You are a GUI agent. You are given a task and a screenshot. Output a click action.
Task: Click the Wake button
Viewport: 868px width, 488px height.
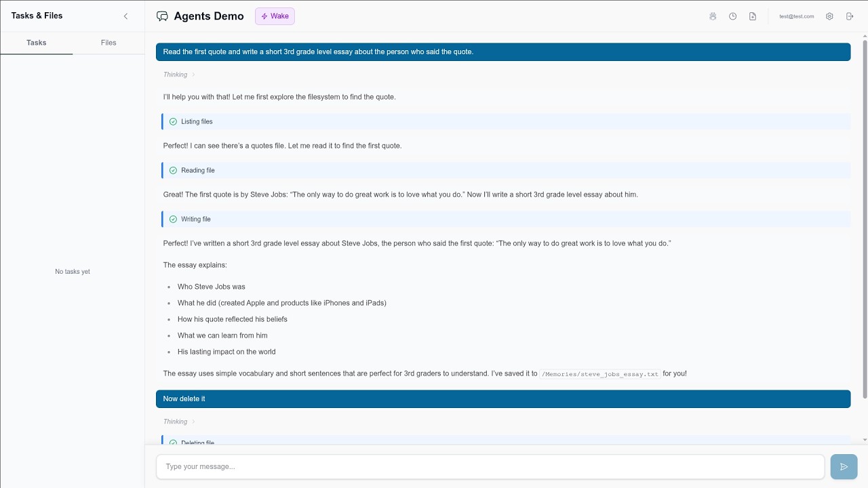[275, 16]
